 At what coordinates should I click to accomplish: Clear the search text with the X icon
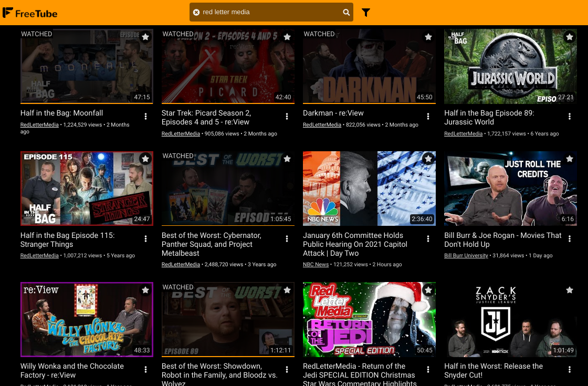(x=196, y=13)
